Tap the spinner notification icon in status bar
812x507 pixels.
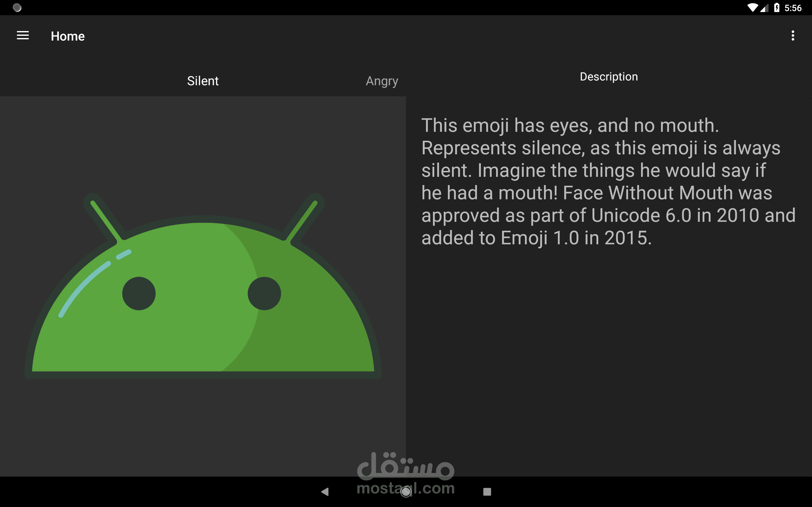coord(17,7)
